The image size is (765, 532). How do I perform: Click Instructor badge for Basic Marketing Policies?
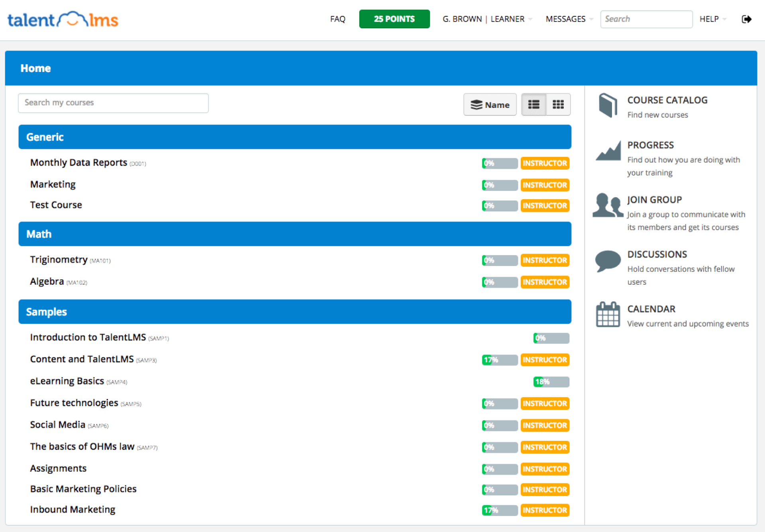(545, 490)
